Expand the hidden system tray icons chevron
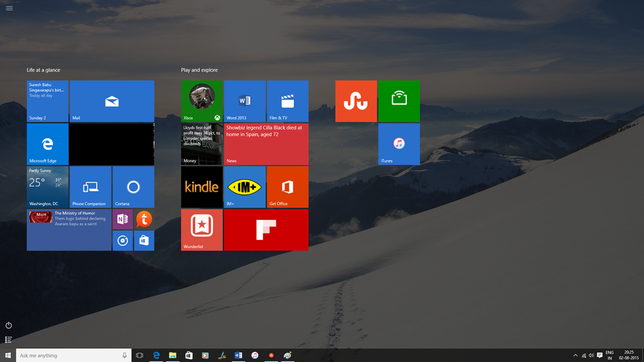 575,356
